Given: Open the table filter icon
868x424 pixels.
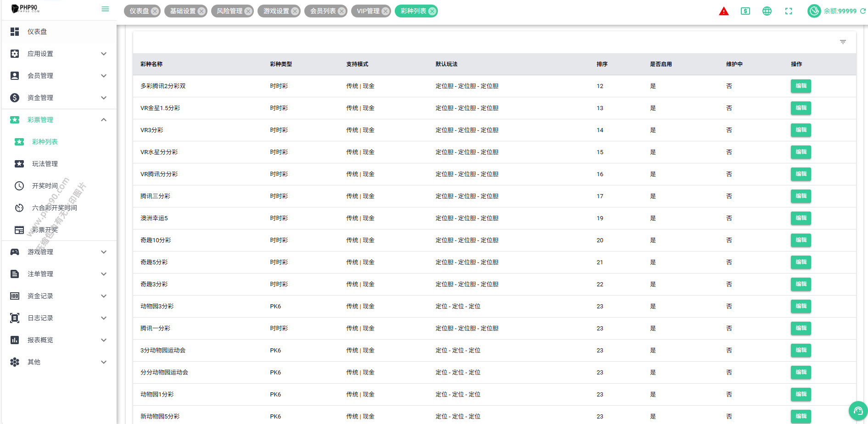Looking at the screenshot, I should pyautogui.click(x=843, y=42).
